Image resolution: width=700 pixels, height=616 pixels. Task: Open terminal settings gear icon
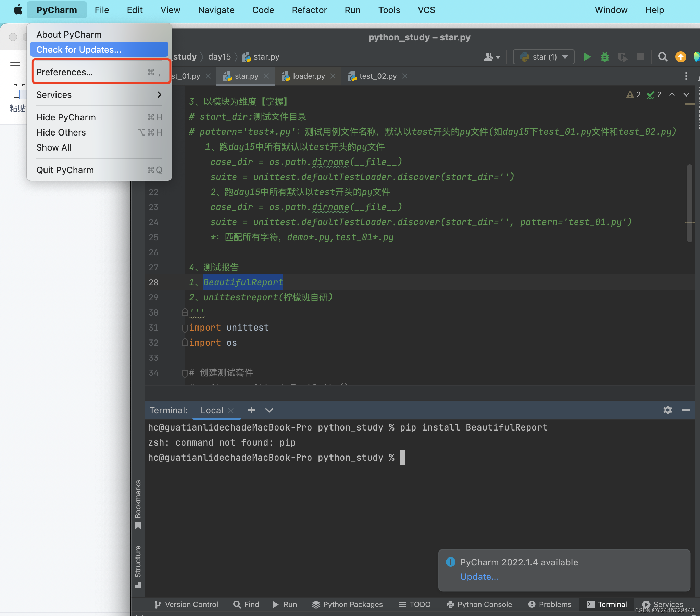[x=667, y=410]
